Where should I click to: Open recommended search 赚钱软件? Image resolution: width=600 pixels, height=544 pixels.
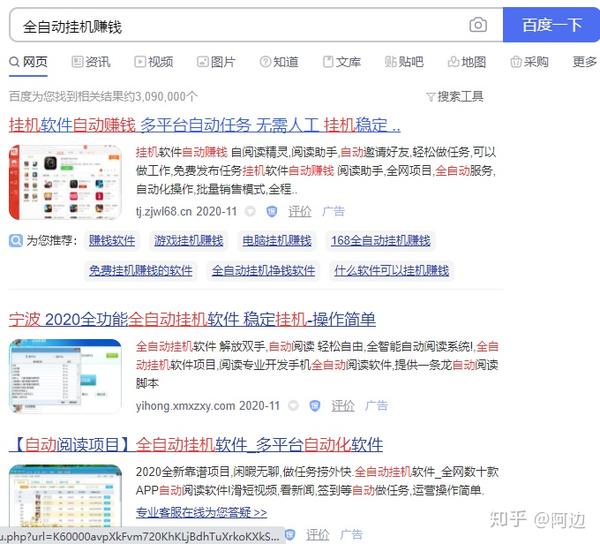(112, 241)
